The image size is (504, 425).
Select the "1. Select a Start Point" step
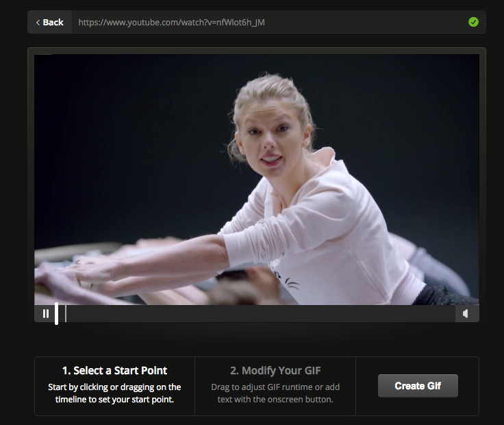pos(114,371)
